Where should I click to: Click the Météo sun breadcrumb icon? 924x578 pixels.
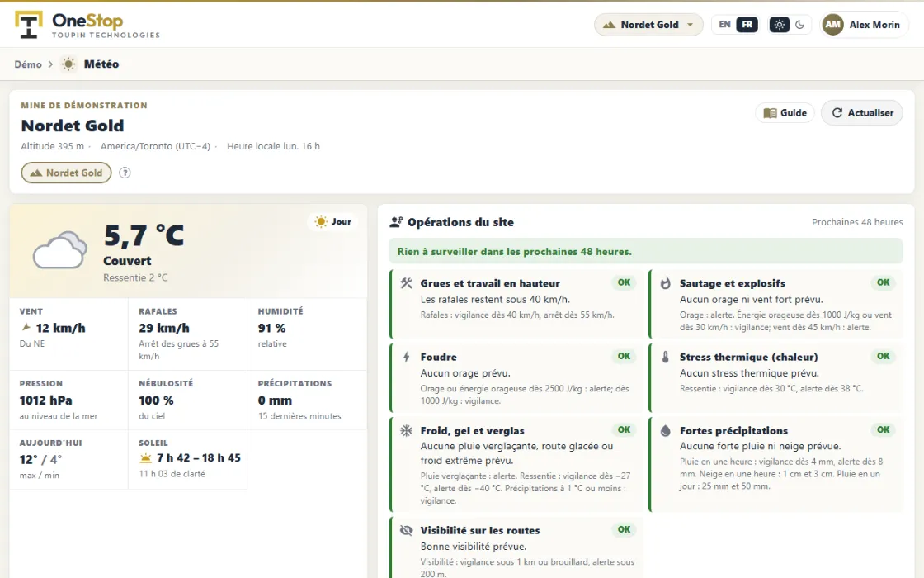tap(69, 64)
